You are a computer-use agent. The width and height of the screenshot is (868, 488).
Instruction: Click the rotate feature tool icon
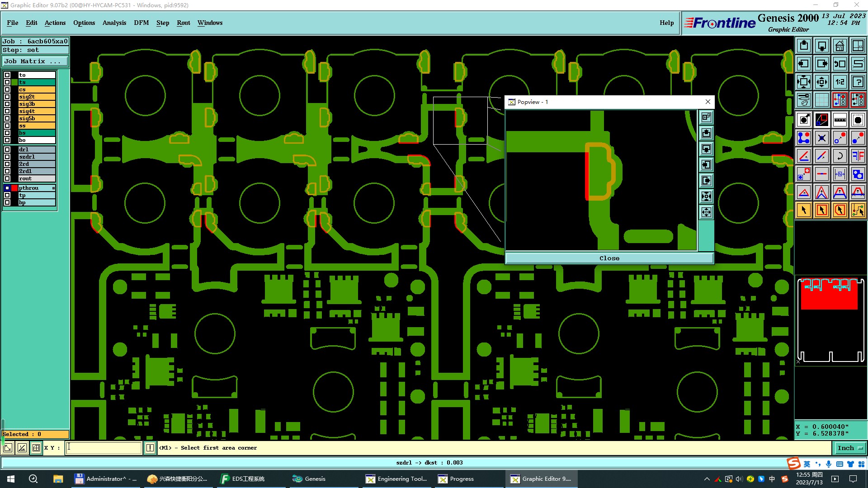point(840,156)
